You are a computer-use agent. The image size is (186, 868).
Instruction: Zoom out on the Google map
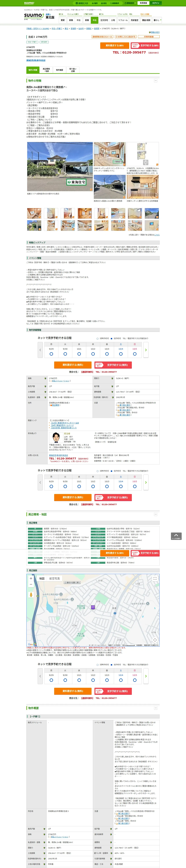click(x=31, y=584)
